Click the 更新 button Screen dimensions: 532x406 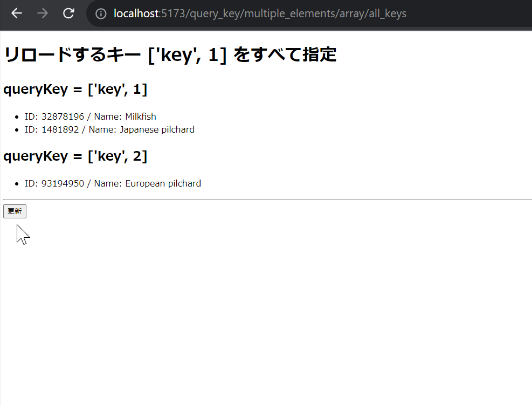[15, 211]
